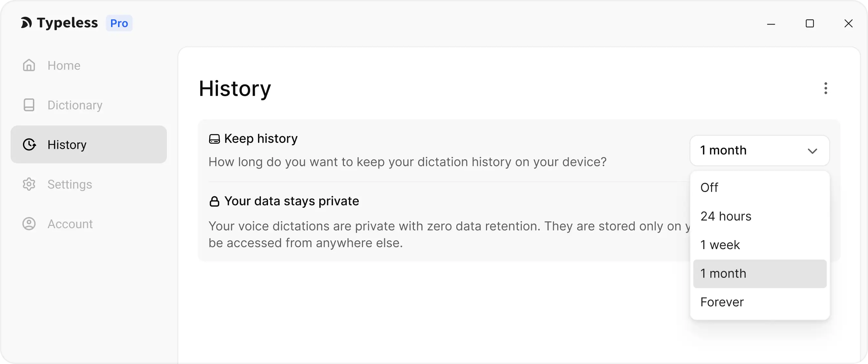Click the History clock icon

point(29,145)
